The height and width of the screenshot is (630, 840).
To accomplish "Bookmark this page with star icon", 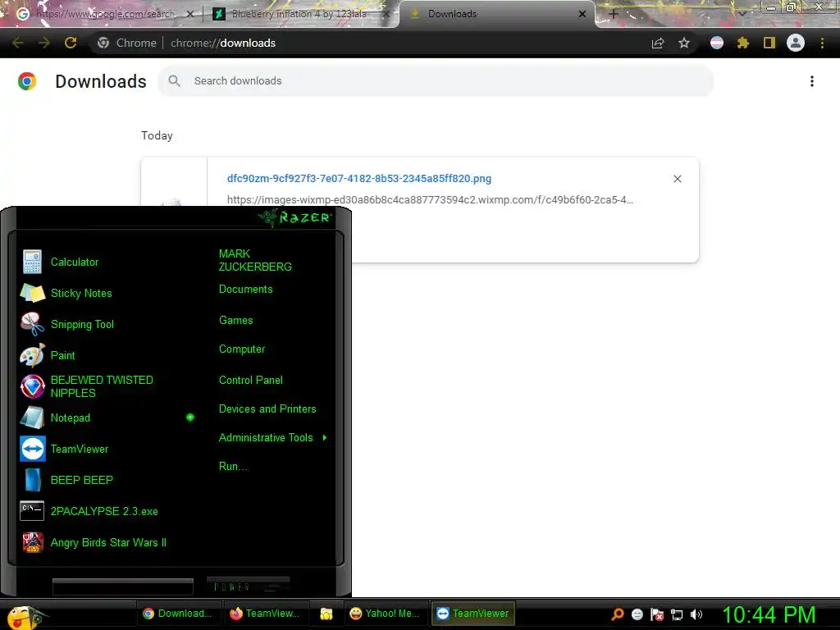I will pos(684,43).
